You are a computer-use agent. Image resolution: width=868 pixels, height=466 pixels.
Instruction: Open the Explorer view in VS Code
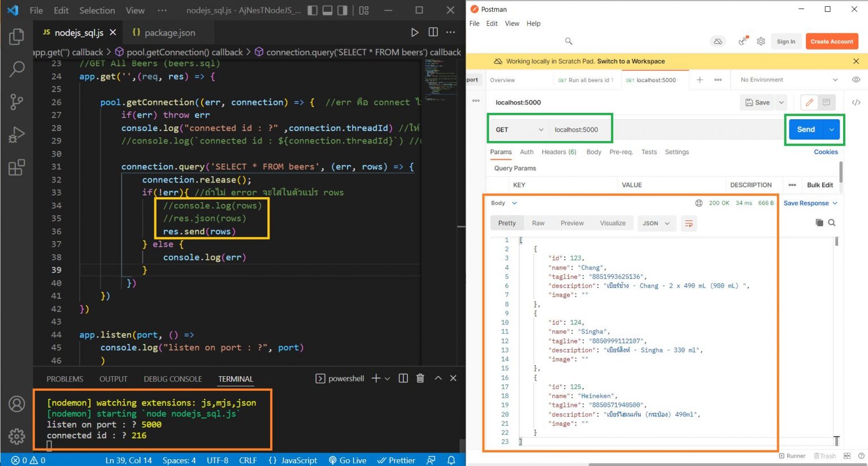pos(16,37)
